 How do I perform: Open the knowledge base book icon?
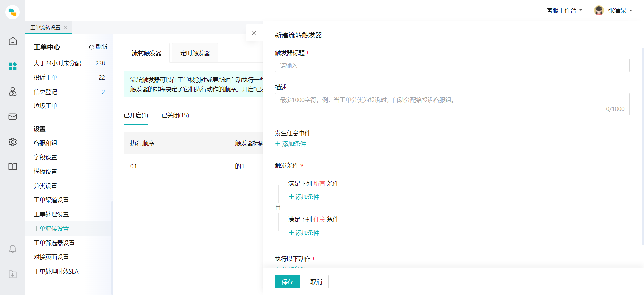point(13,167)
